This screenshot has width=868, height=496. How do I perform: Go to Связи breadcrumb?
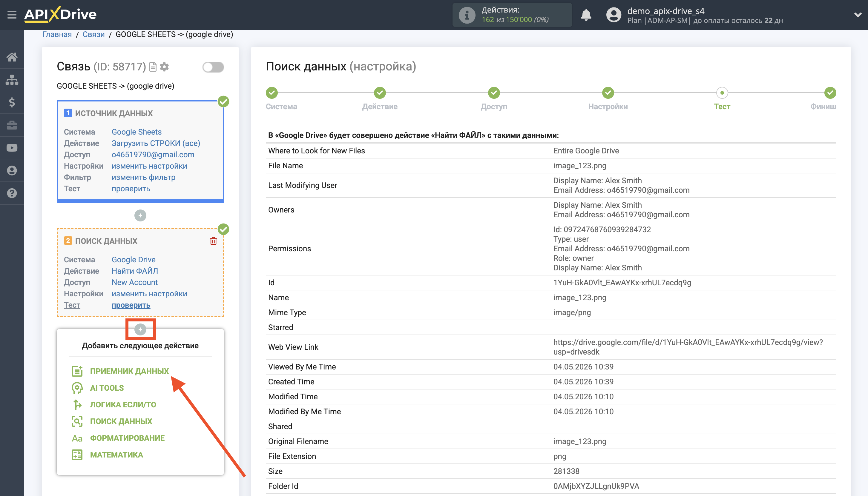tap(93, 34)
